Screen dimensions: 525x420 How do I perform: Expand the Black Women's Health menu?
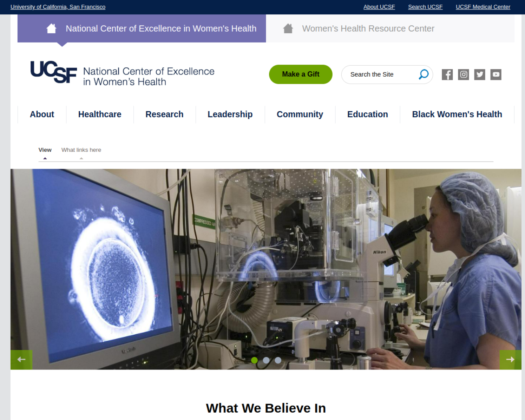point(457,114)
